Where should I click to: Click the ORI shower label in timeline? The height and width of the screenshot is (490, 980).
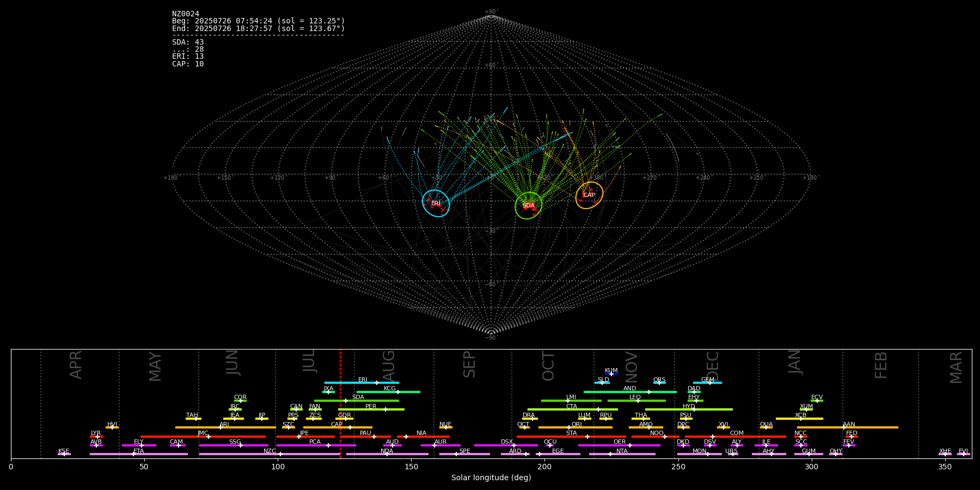coord(577,425)
